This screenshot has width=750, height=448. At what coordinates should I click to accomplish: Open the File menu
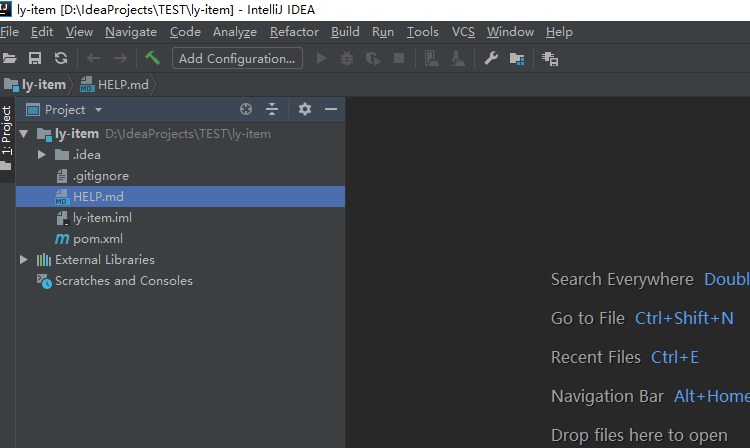pos(10,32)
